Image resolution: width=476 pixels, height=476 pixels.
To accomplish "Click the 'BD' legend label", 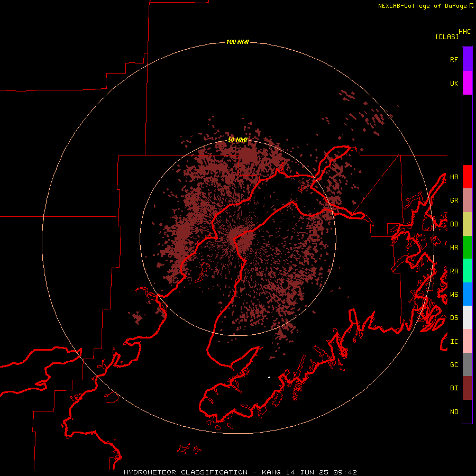I will click(454, 224).
